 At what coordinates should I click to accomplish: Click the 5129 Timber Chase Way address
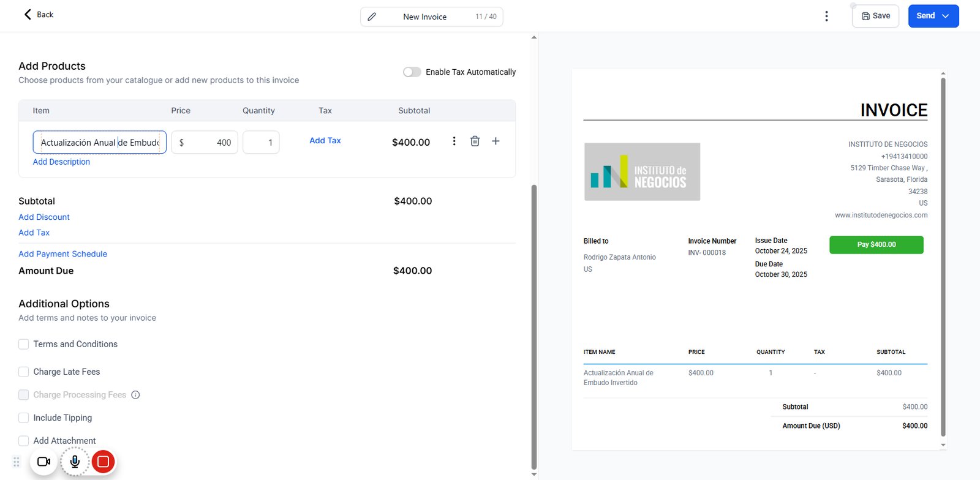tap(889, 168)
